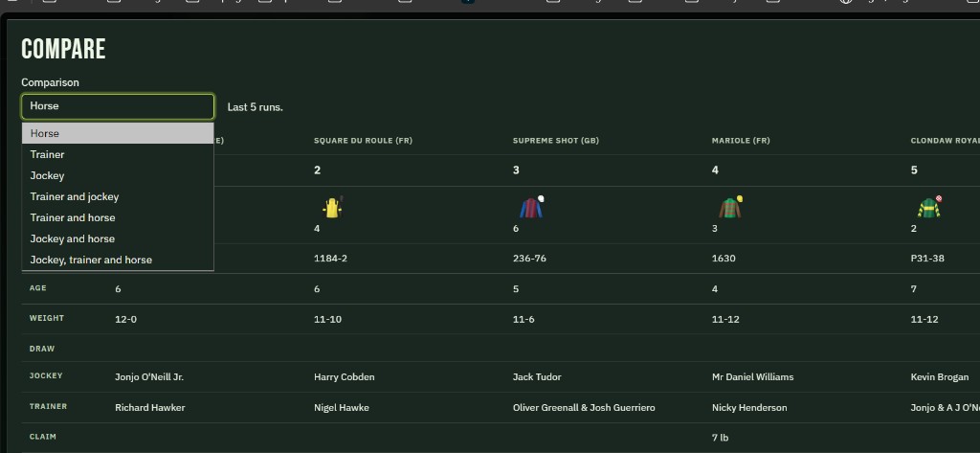Click the yellow silks icon for Square Du Roule
Viewport: 980px width, 453px height.
point(332,208)
